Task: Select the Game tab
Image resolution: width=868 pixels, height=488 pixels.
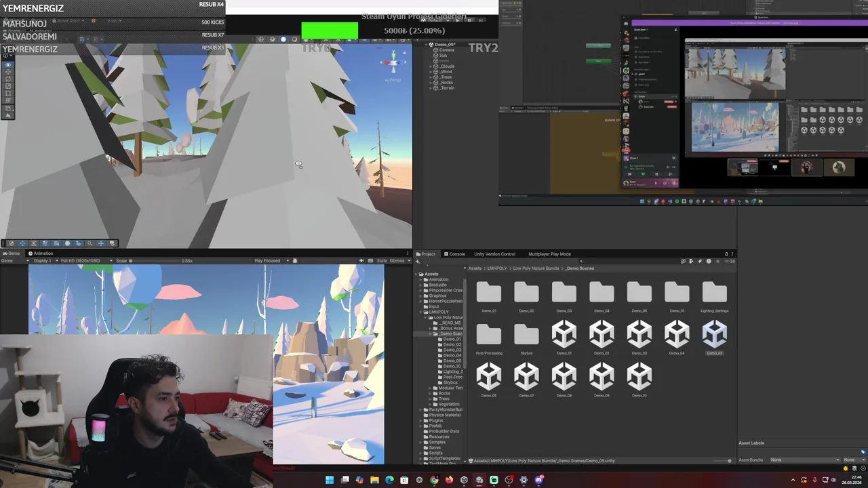Action: [11, 253]
